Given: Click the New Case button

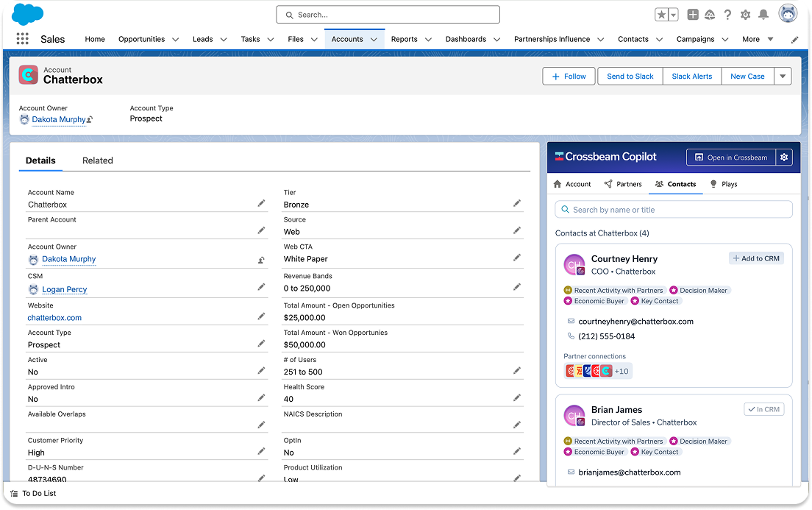Looking at the screenshot, I should [747, 77].
